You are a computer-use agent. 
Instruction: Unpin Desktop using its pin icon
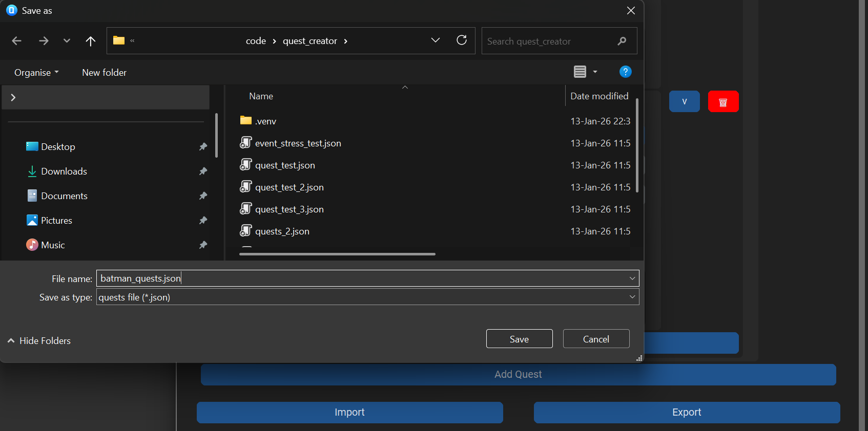[x=203, y=147]
